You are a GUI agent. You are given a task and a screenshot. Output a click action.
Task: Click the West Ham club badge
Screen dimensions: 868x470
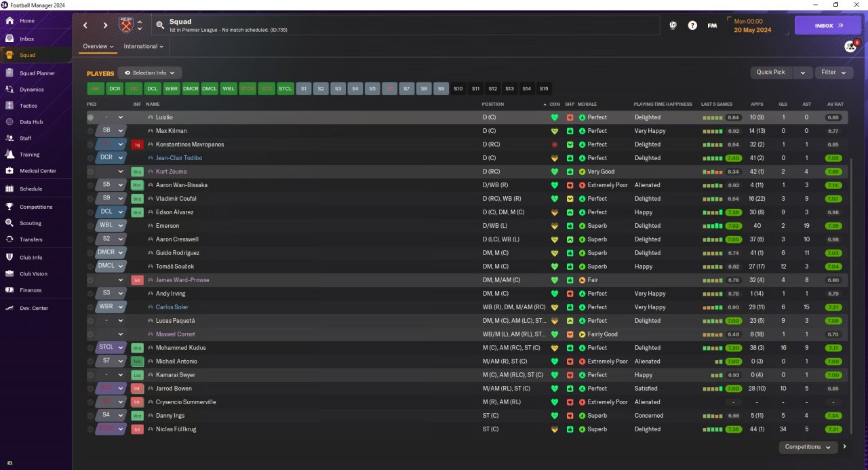[x=126, y=25]
